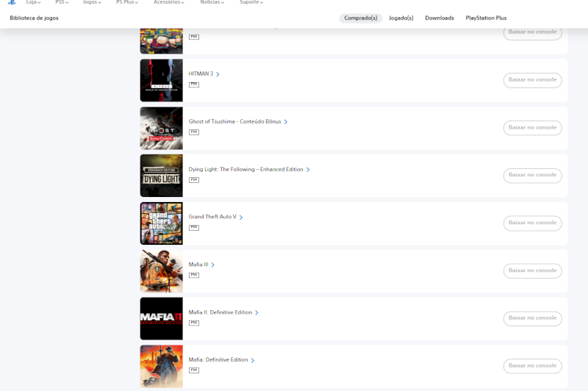Click PS4 badge in South Park row

(194, 37)
